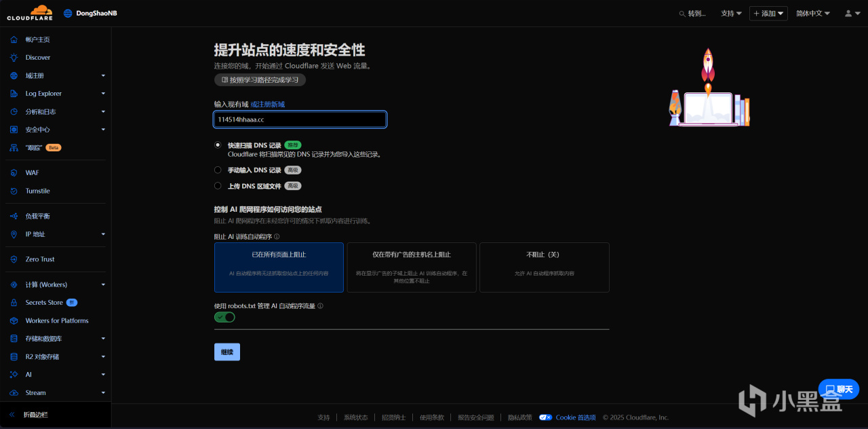Click the 帐户主页 home icon
Image resolution: width=868 pixels, height=429 pixels.
coord(14,39)
